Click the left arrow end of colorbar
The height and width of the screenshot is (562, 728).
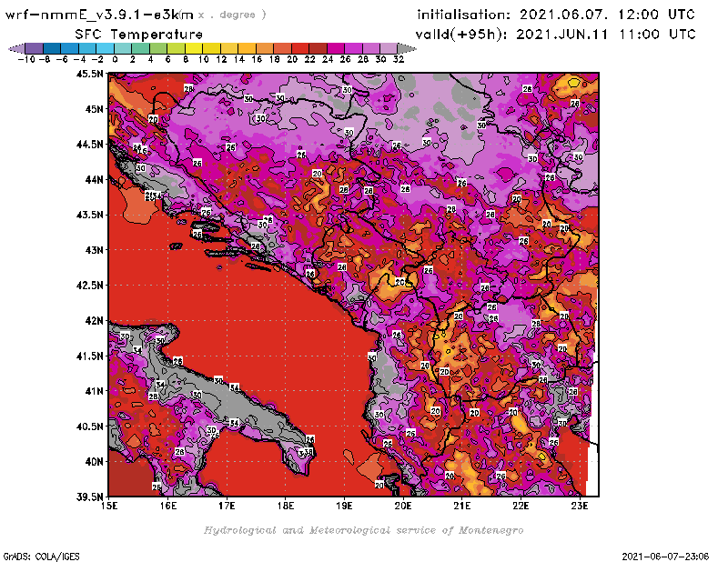pos(15,47)
